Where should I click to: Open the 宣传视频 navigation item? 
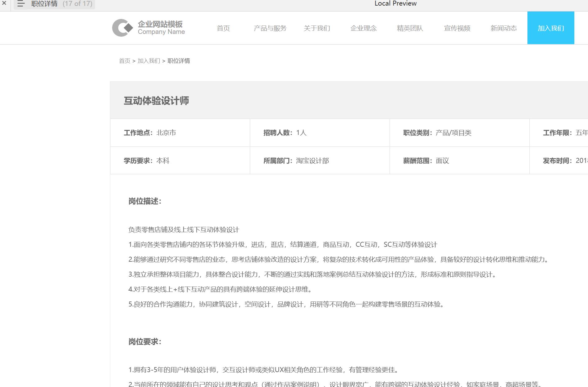click(457, 28)
